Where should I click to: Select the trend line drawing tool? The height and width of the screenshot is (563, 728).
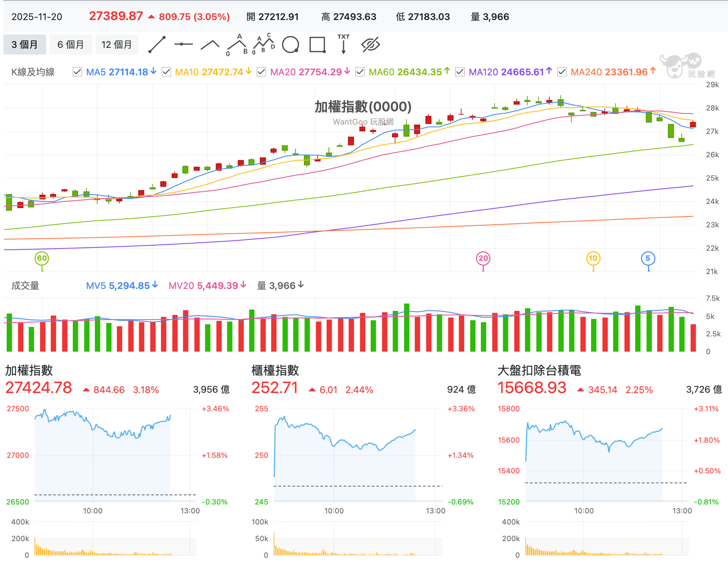[157, 45]
